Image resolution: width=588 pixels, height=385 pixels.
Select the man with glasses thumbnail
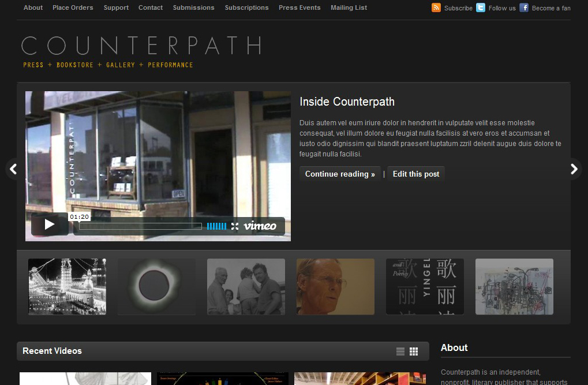pos(335,287)
